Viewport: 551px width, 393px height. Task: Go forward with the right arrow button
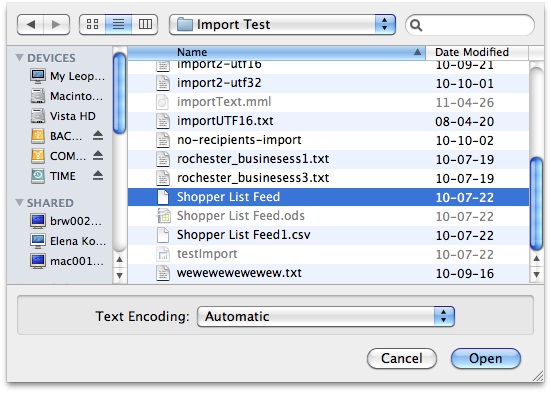pos(56,25)
